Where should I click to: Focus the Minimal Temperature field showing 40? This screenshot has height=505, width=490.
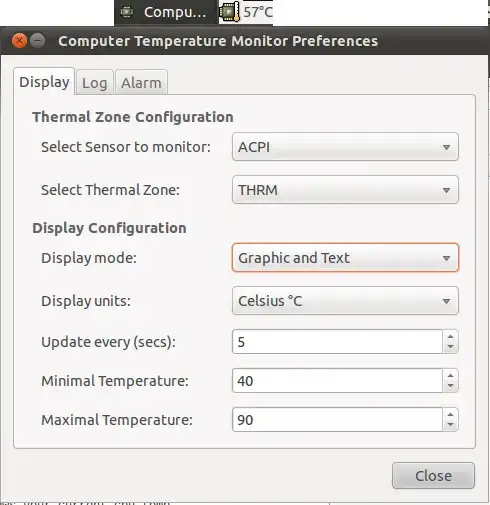coord(338,381)
